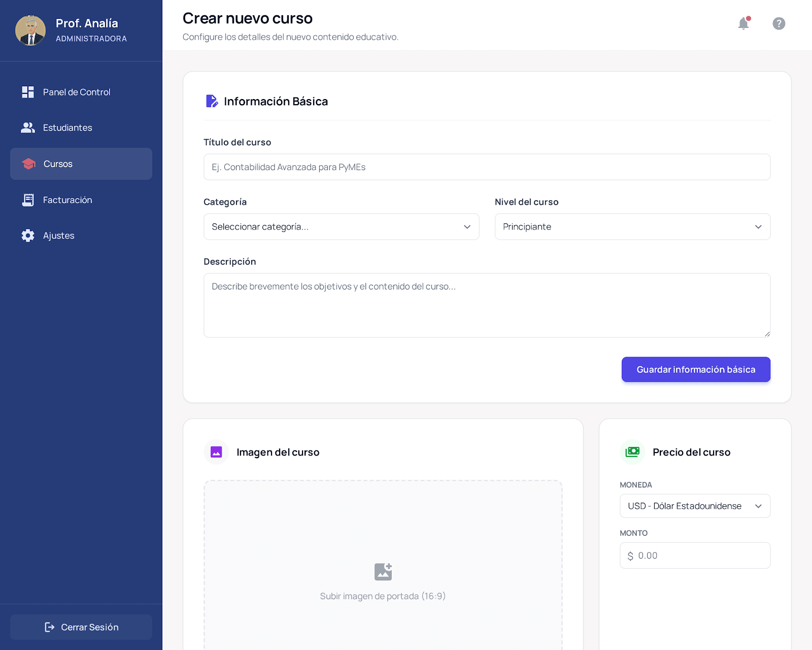Click the Cursos graduation cap icon

[28, 164]
